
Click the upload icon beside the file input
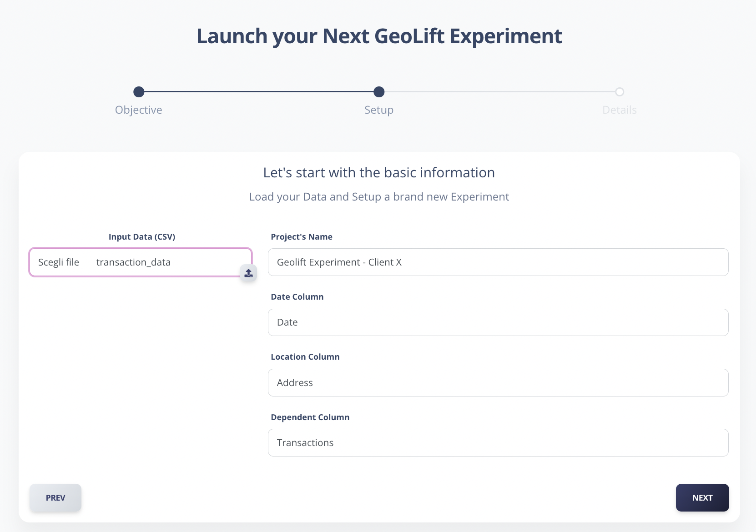coord(248,273)
